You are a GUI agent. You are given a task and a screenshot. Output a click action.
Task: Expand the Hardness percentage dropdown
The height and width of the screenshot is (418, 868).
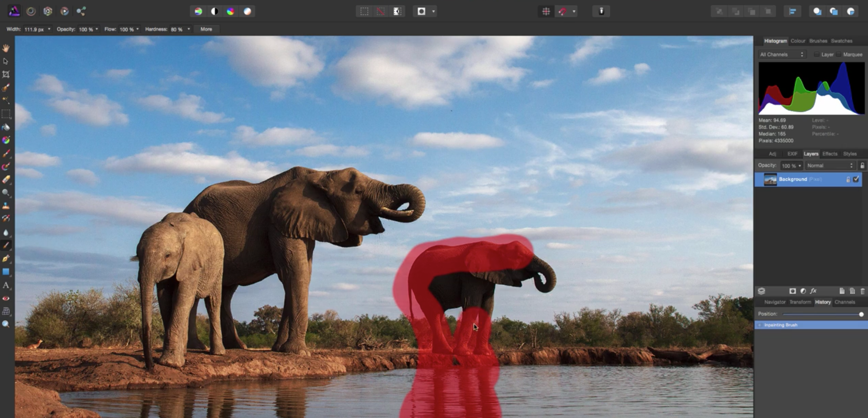189,29
